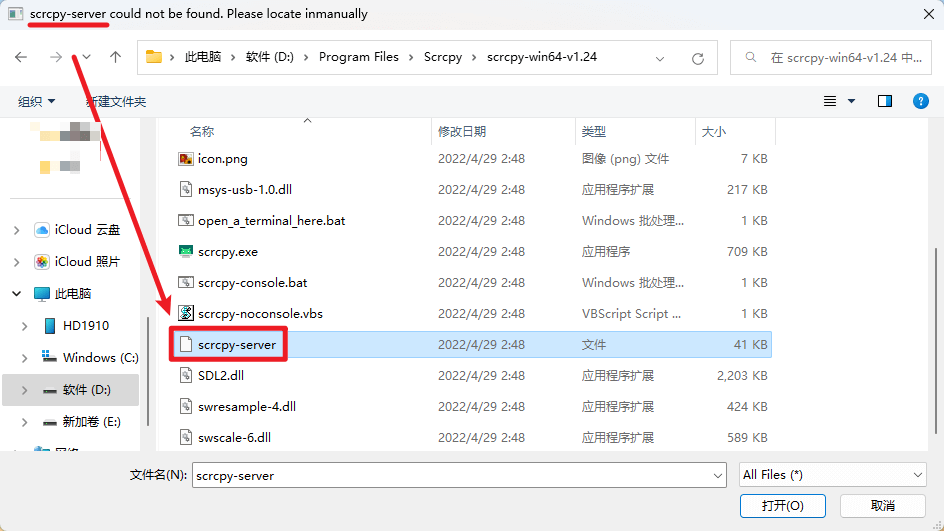Select the icon.png image file

221,158
